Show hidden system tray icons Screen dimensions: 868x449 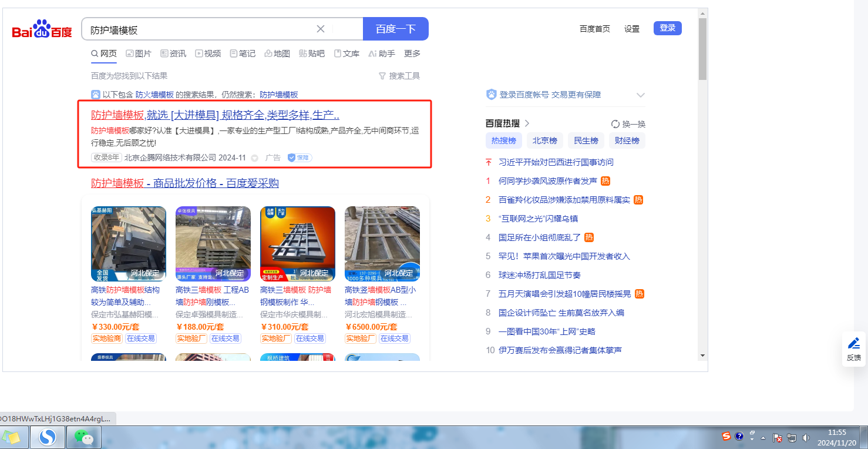coord(763,438)
